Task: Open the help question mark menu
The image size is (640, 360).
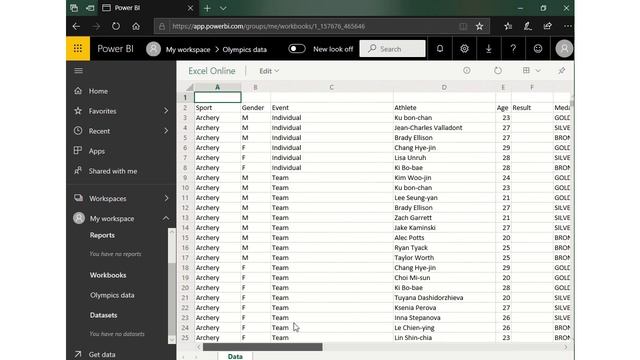Action: pos(513,49)
